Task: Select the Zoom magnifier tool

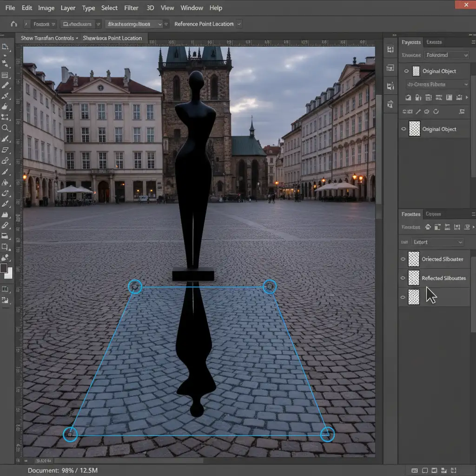Action: coord(5,128)
